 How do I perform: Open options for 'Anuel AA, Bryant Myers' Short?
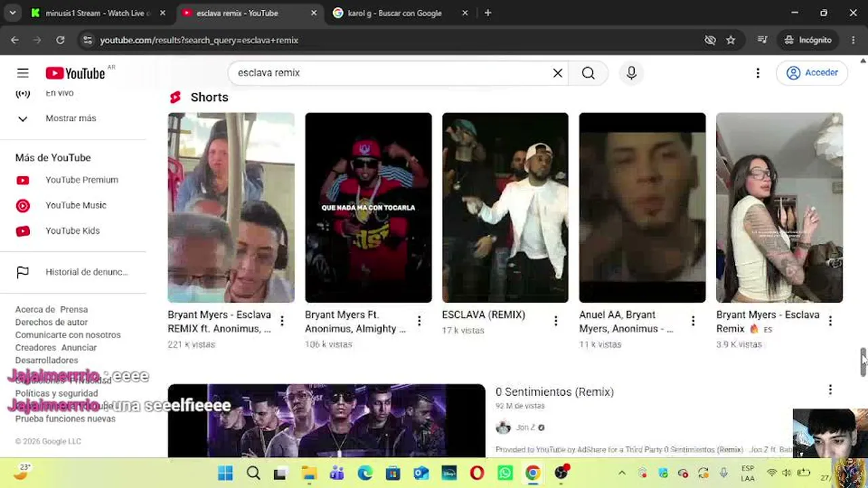pos(693,321)
